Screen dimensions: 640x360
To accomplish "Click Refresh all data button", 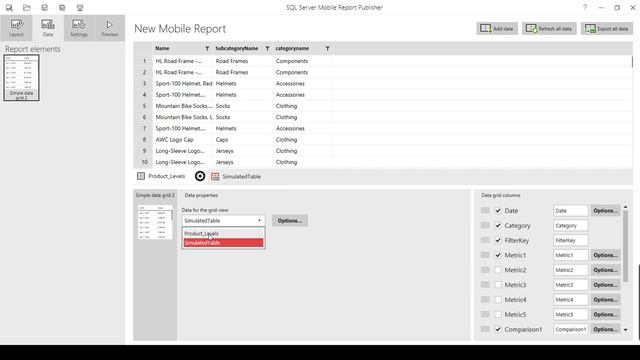I will (x=549, y=29).
